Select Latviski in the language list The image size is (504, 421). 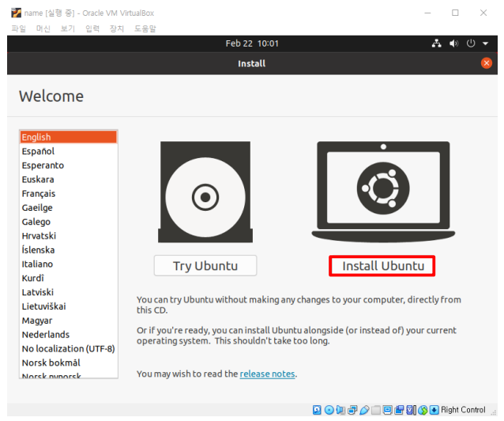[69, 292]
